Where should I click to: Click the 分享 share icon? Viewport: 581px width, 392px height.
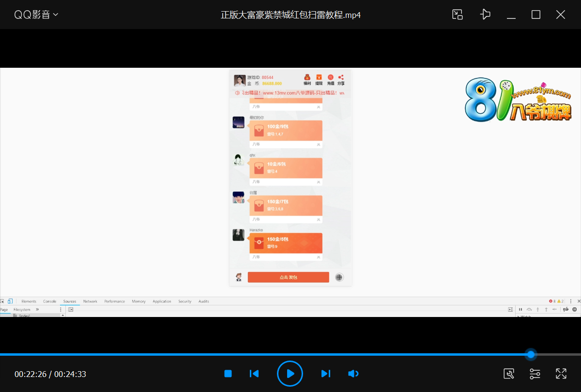point(341,79)
